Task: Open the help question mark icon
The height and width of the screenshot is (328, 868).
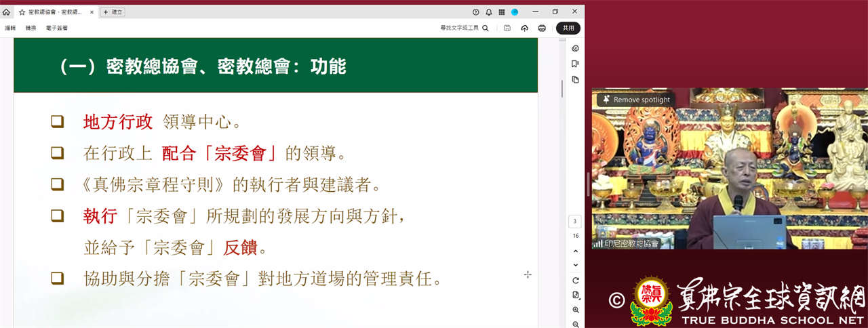Action: (x=475, y=12)
